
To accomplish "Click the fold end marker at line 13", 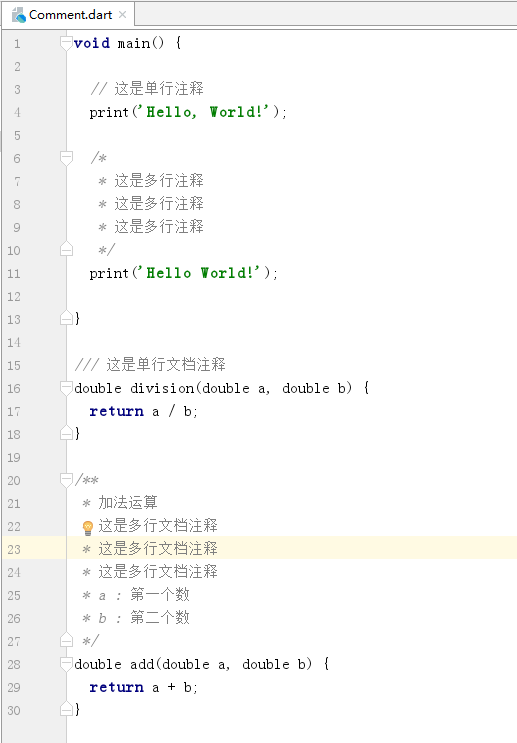I will [66, 318].
